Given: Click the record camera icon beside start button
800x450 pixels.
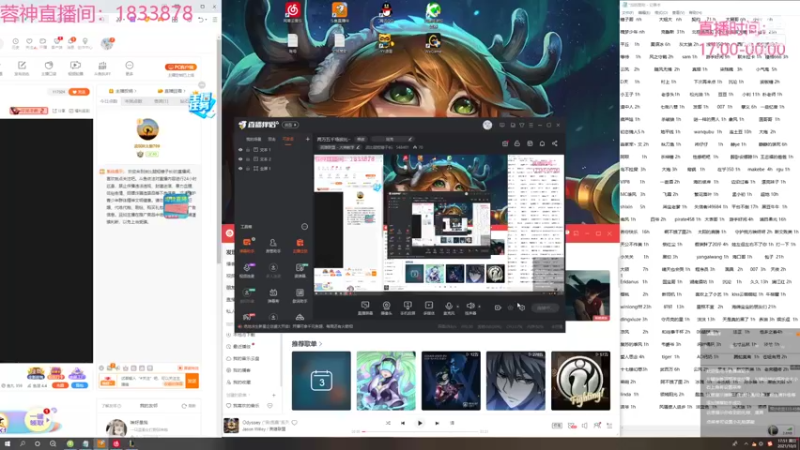Looking at the screenshot, I should pos(498,308).
